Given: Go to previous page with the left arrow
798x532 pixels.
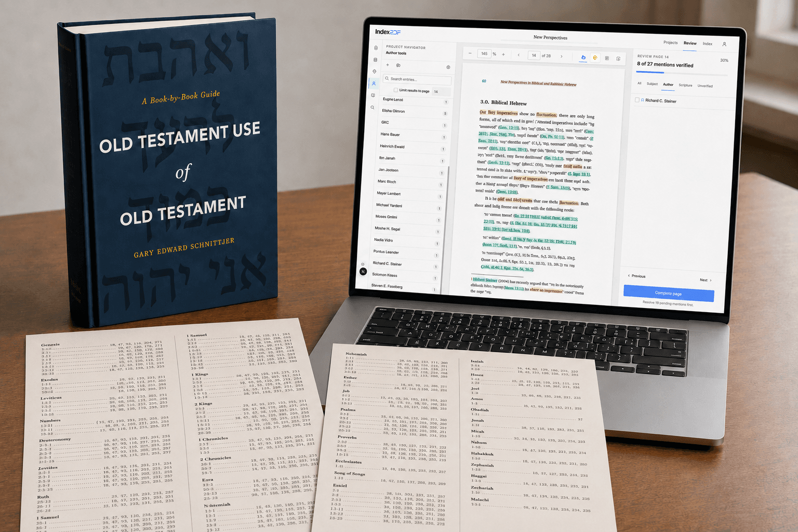Looking at the screenshot, I should point(518,55).
